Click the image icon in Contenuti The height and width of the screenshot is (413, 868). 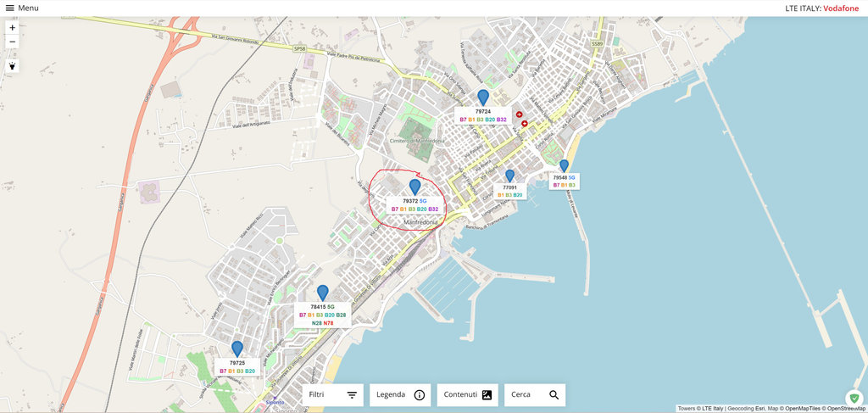pos(487,394)
